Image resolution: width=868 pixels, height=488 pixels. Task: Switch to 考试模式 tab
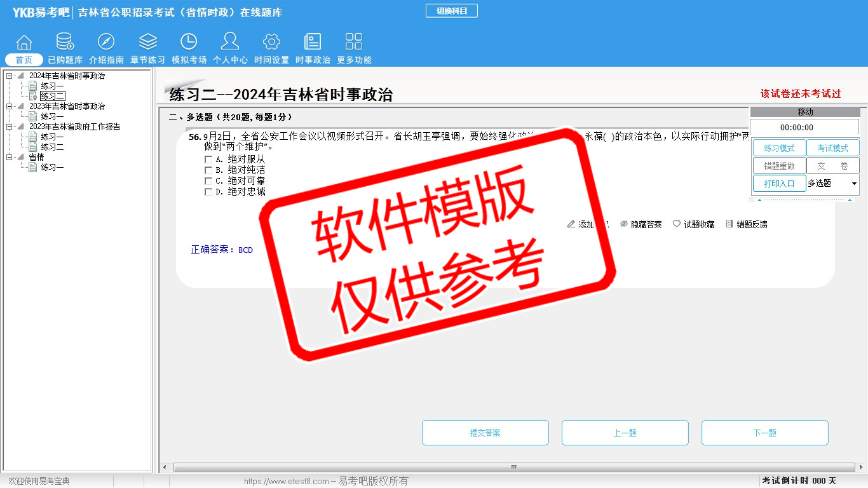(x=832, y=148)
